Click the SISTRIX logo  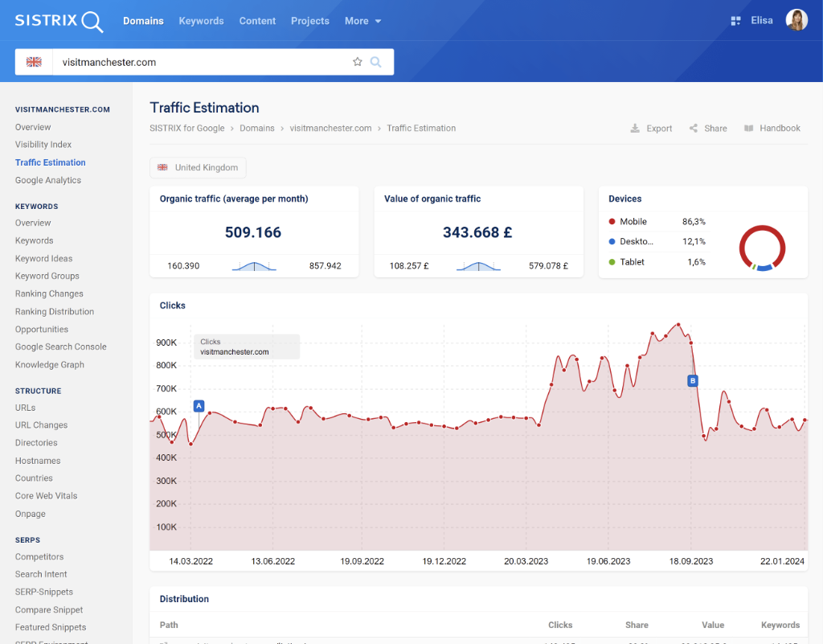pyautogui.click(x=59, y=21)
